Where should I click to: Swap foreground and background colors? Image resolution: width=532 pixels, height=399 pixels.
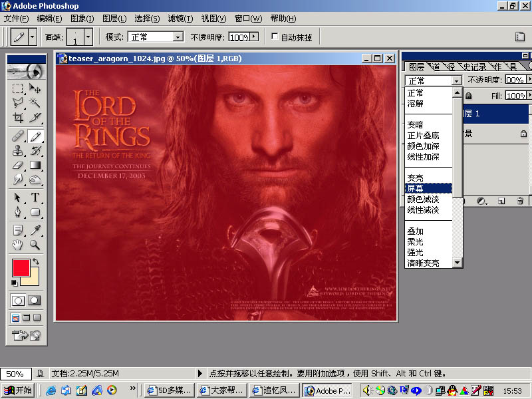36,261
